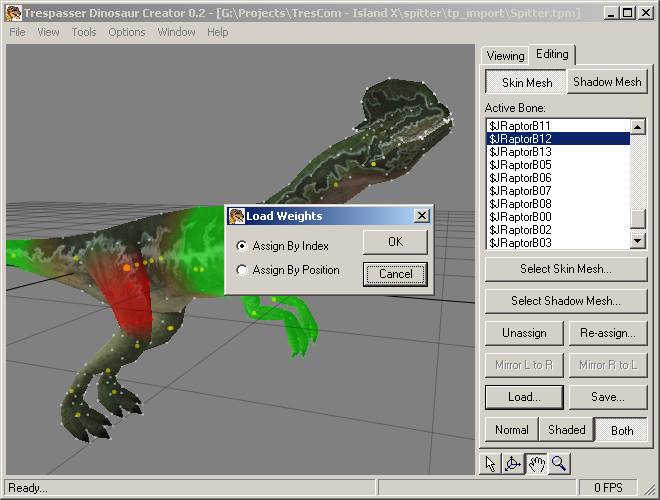Open the View menu

(x=48, y=32)
